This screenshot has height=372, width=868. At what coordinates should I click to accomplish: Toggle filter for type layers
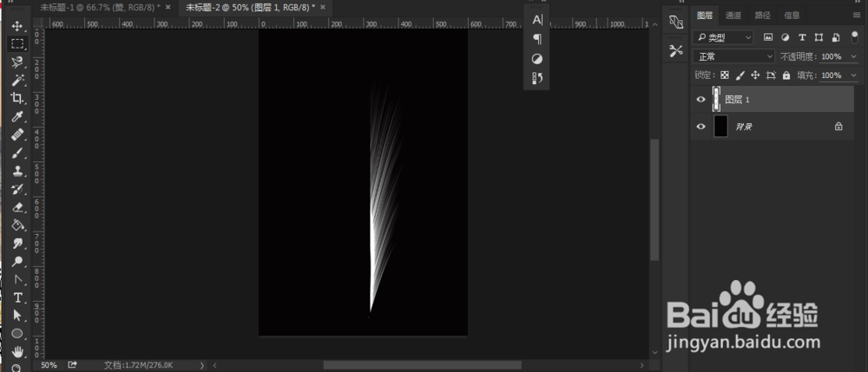tap(802, 37)
